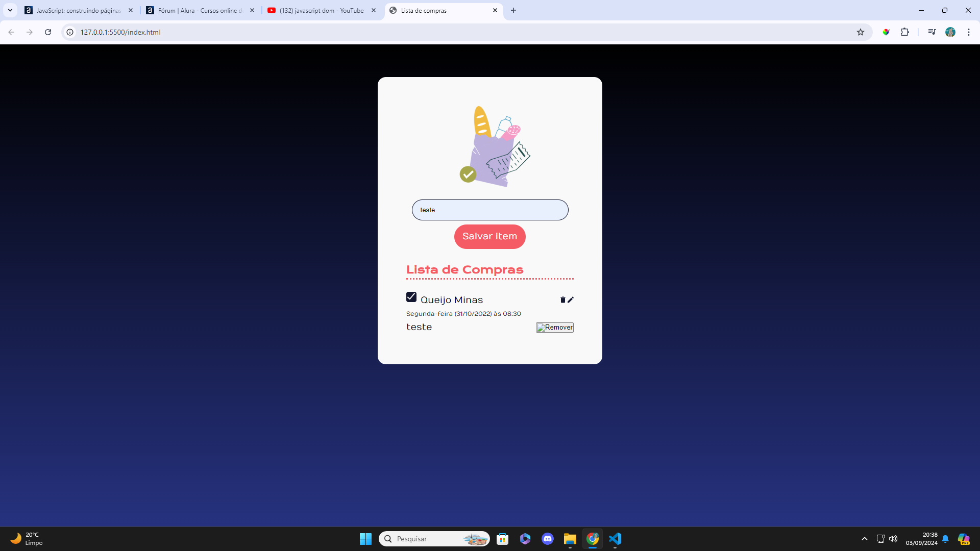The width and height of the screenshot is (980, 551).
Task: Click the shopping bag illustration
Action: pyautogui.click(x=495, y=146)
